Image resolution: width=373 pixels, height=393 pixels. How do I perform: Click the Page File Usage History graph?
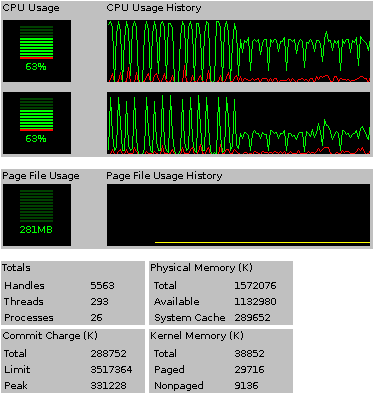[238, 215]
